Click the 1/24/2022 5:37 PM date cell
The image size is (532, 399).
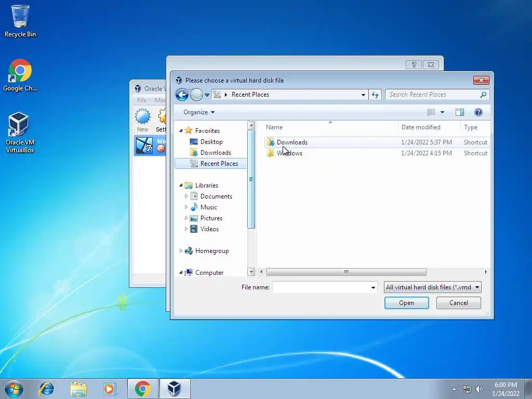point(427,142)
